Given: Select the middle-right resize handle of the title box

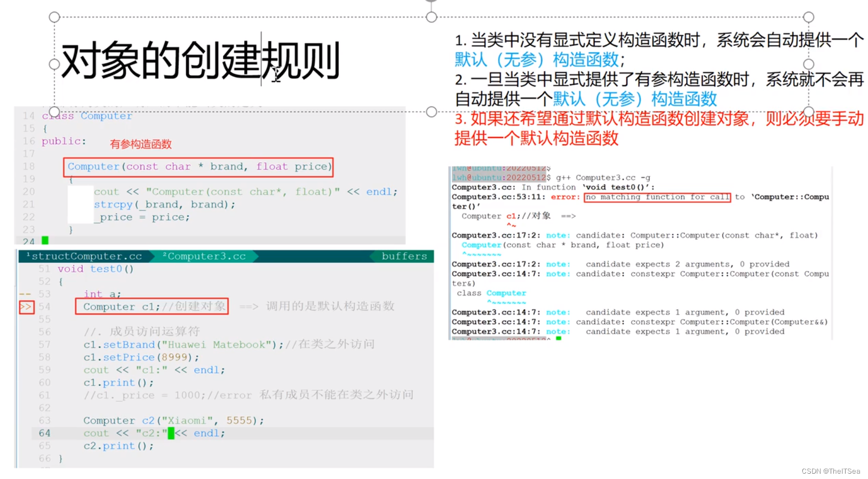Looking at the screenshot, I should pos(809,65).
